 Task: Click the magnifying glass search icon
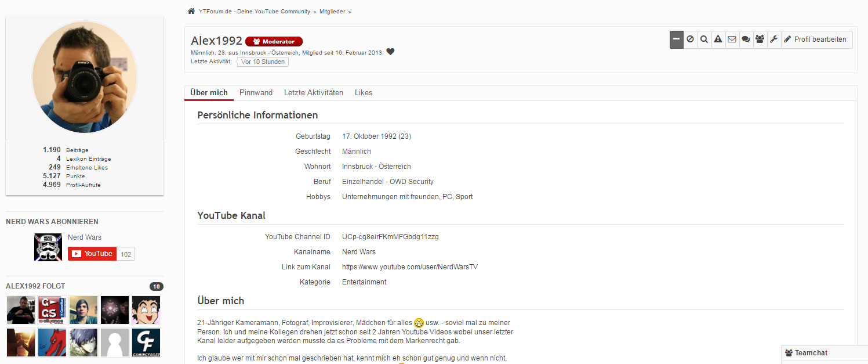point(704,39)
